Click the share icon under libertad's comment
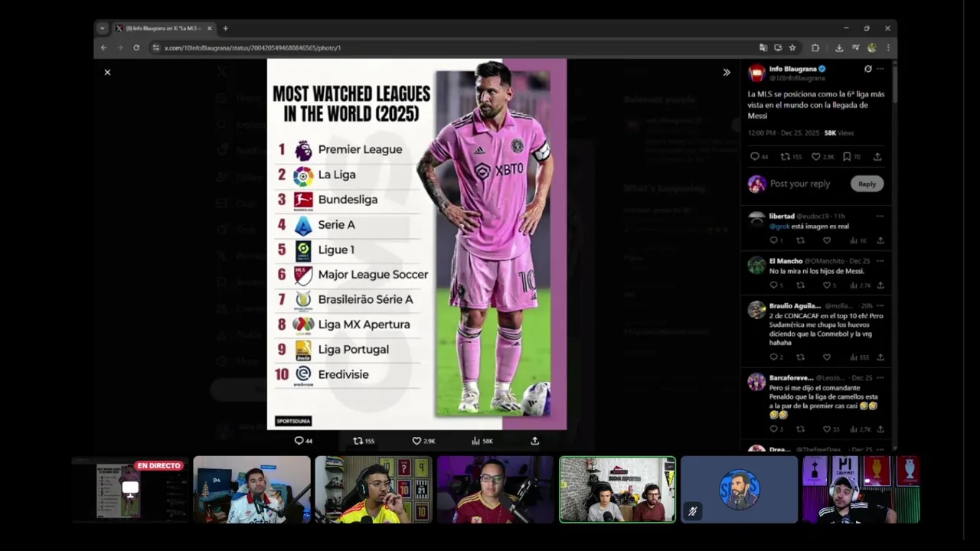This screenshot has height=551, width=980. (880, 240)
